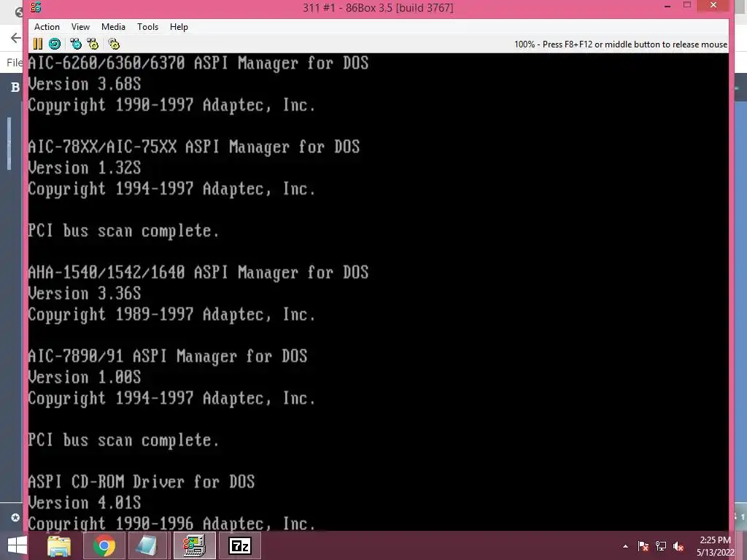Image resolution: width=747 pixels, height=560 pixels.
Task: Open the notepad-style app on the taskbar
Action: (x=147, y=545)
